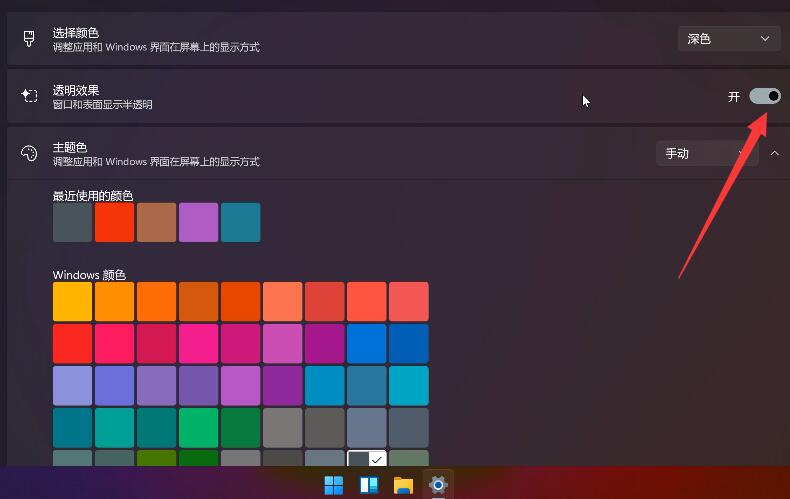Choose the hot pink rose Windows color swatch

pos(114,344)
